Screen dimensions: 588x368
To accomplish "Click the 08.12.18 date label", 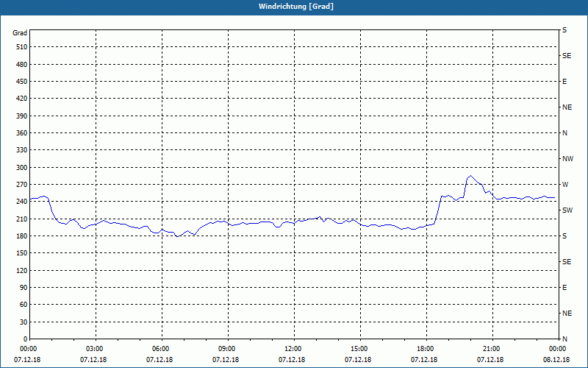I will coord(556,360).
